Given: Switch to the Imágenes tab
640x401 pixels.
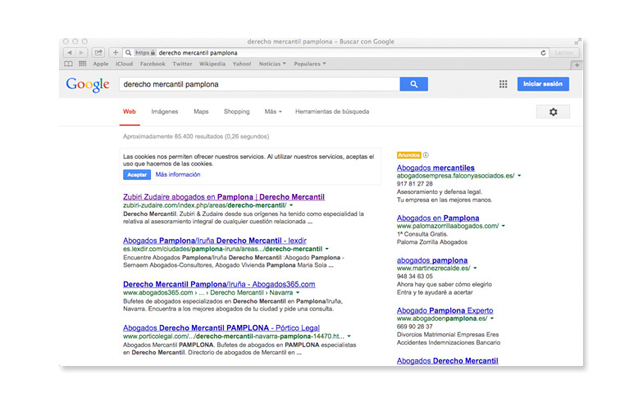Looking at the screenshot, I should [x=164, y=111].
